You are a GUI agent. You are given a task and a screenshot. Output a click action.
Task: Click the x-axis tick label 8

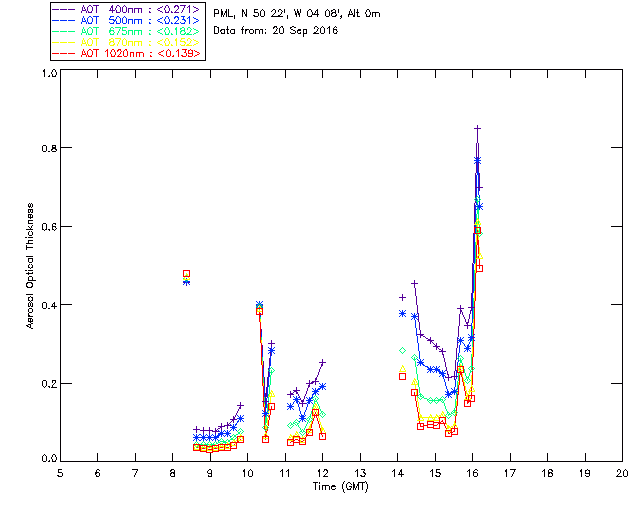(x=173, y=473)
